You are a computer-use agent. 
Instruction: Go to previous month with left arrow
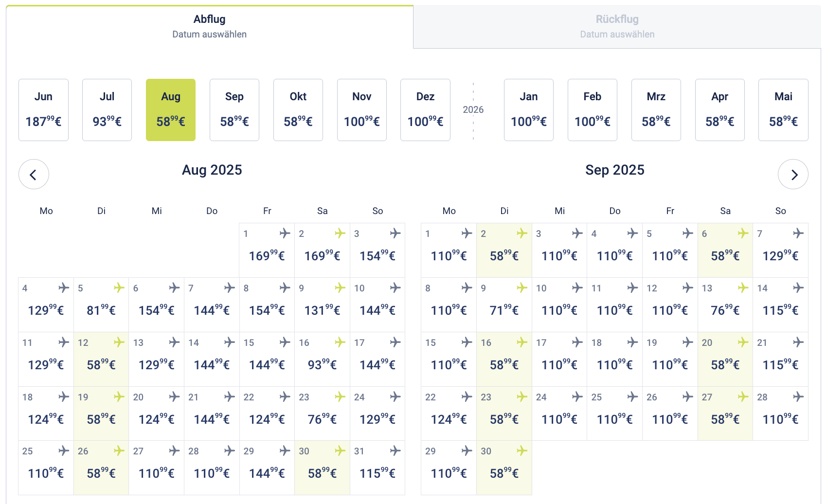pos(34,174)
